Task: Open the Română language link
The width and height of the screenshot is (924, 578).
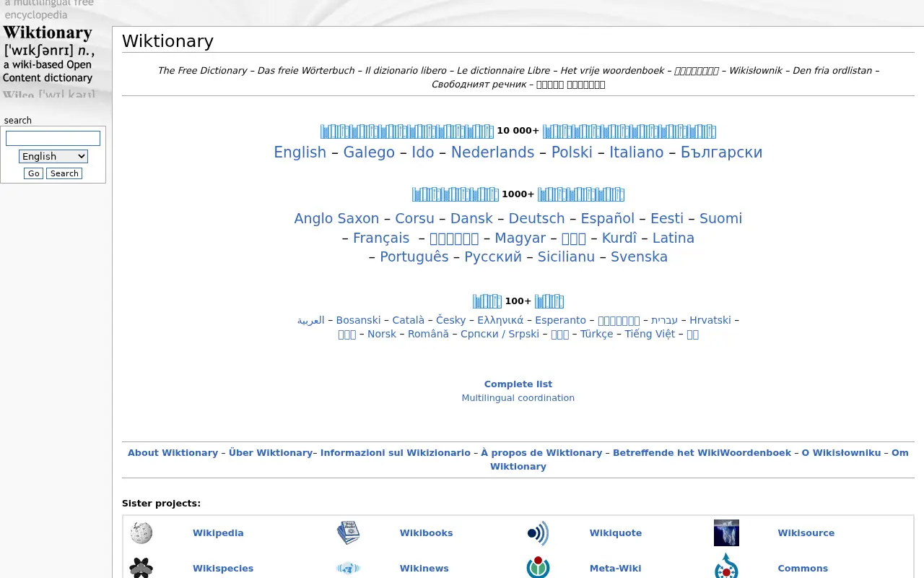Action: [428, 334]
